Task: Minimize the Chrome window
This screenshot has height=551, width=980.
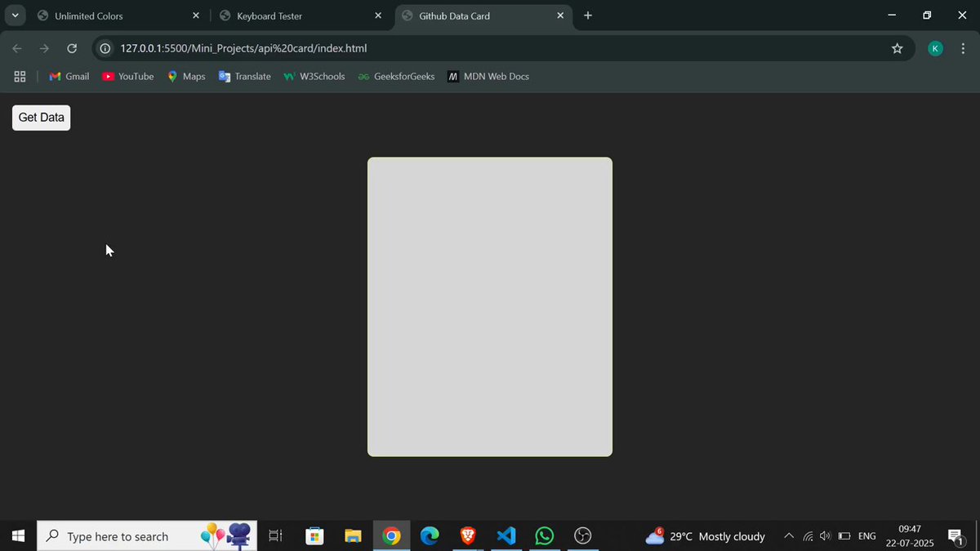Action: coord(891,16)
